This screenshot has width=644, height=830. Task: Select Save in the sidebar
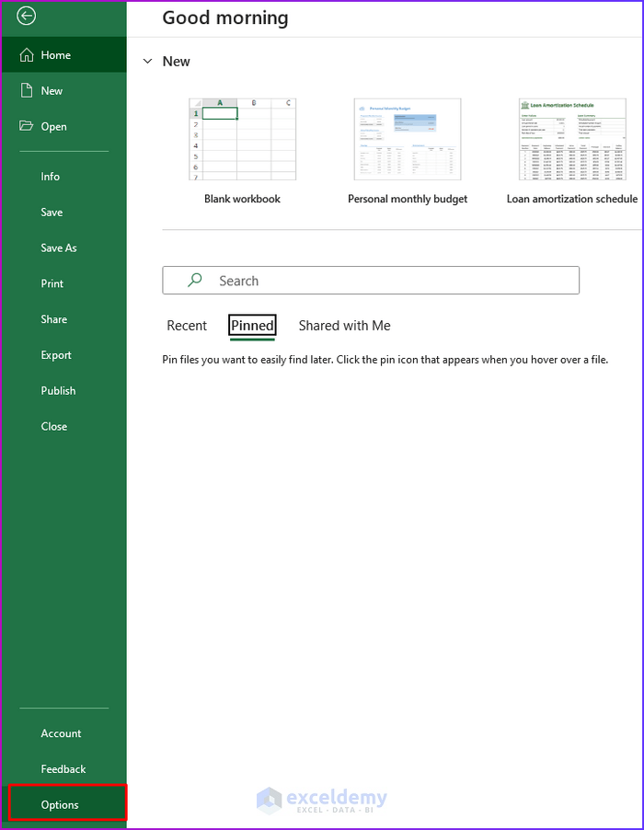52,213
